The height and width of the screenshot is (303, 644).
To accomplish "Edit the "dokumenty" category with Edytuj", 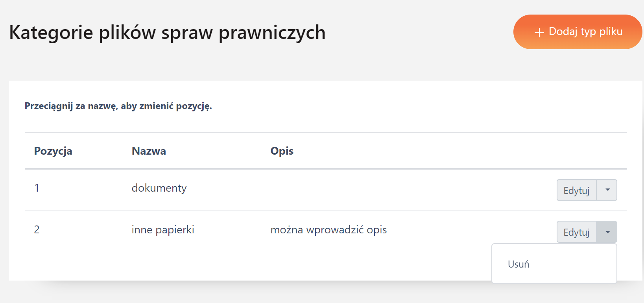I will tap(576, 190).
